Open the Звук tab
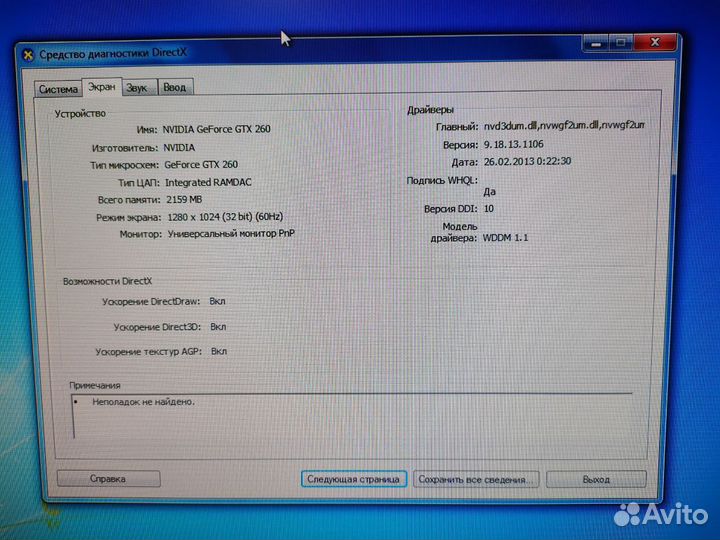 pyautogui.click(x=140, y=87)
